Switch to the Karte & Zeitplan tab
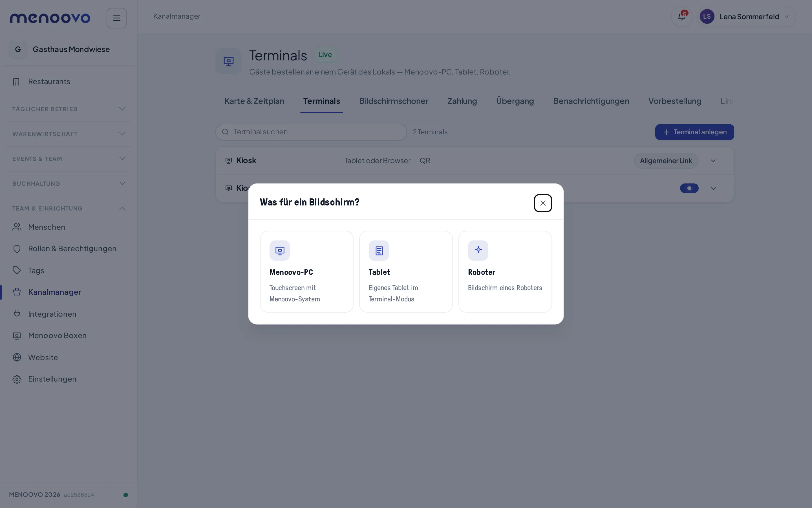This screenshot has width=812, height=508. click(x=254, y=101)
